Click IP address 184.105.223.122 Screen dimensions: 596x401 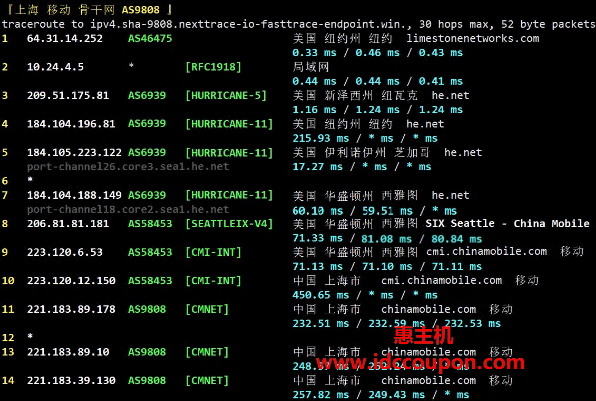pyautogui.click(x=74, y=152)
